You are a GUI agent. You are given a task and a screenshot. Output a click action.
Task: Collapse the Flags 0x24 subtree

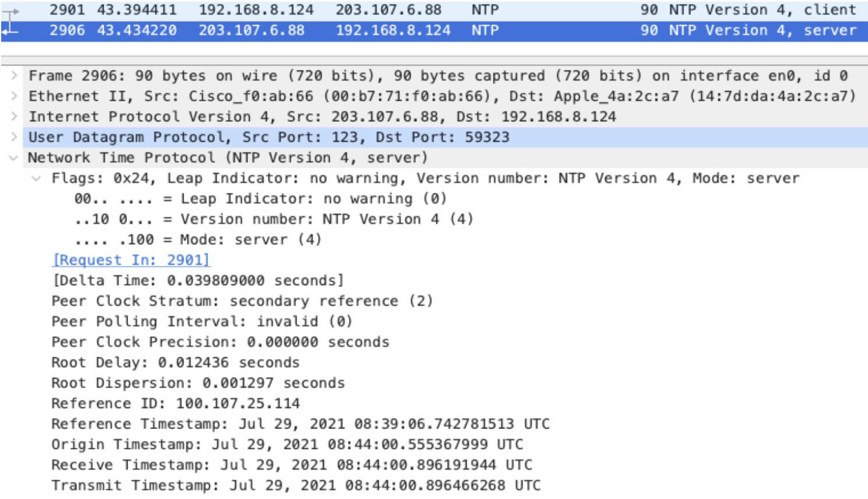click(x=36, y=178)
